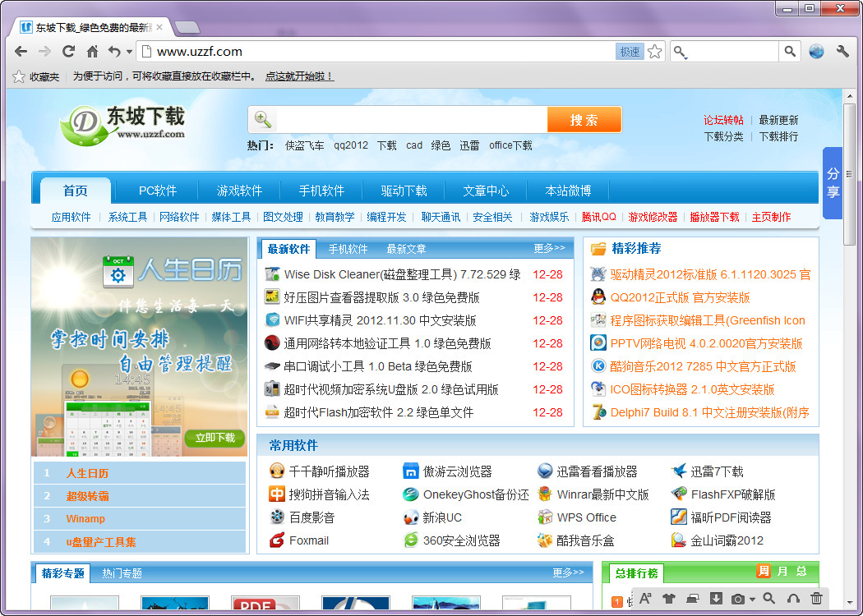Click the address bar showing www.uzzf.com

tap(374, 52)
